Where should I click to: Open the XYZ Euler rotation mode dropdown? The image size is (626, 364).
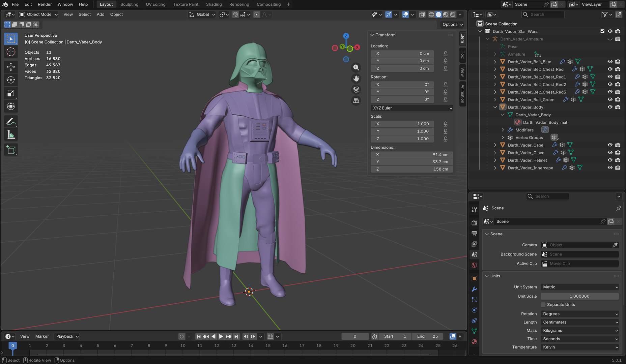[412, 108]
